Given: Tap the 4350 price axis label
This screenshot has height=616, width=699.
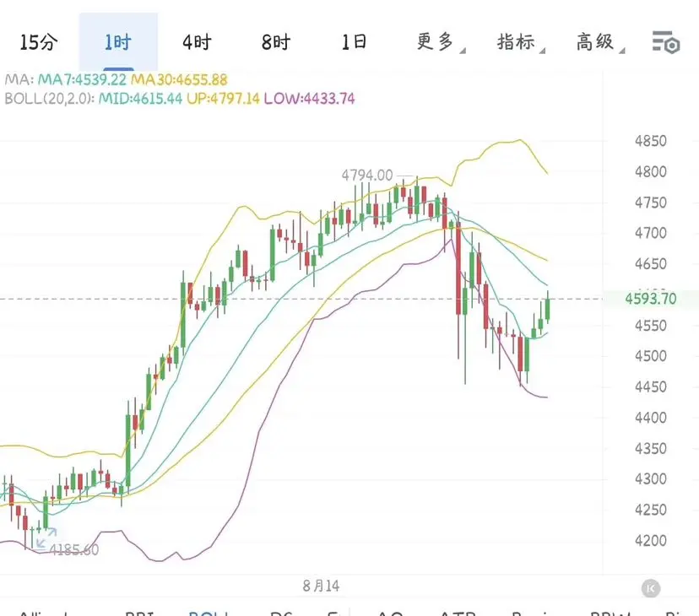Looking at the screenshot, I should [x=650, y=448].
